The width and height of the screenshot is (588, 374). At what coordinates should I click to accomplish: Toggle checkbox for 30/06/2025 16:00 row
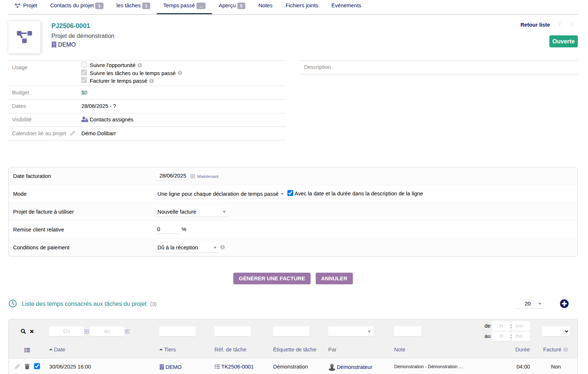point(37,366)
